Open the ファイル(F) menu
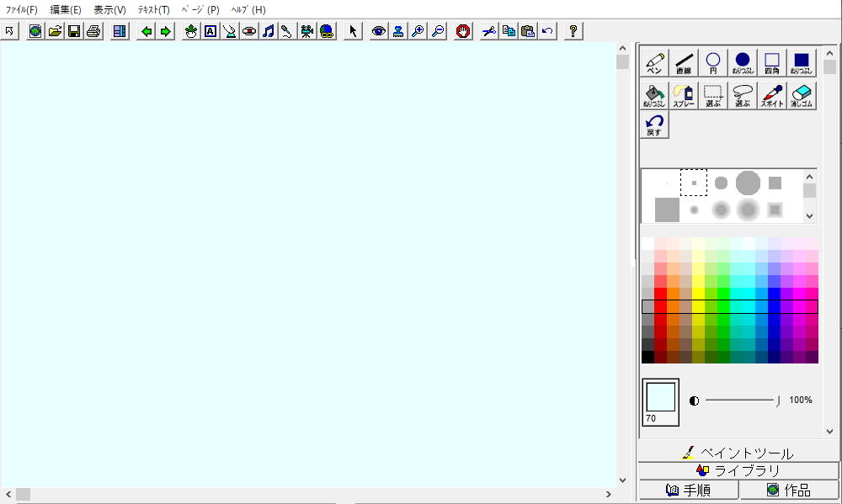Image resolution: width=842 pixels, height=504 pixels. 22,9
